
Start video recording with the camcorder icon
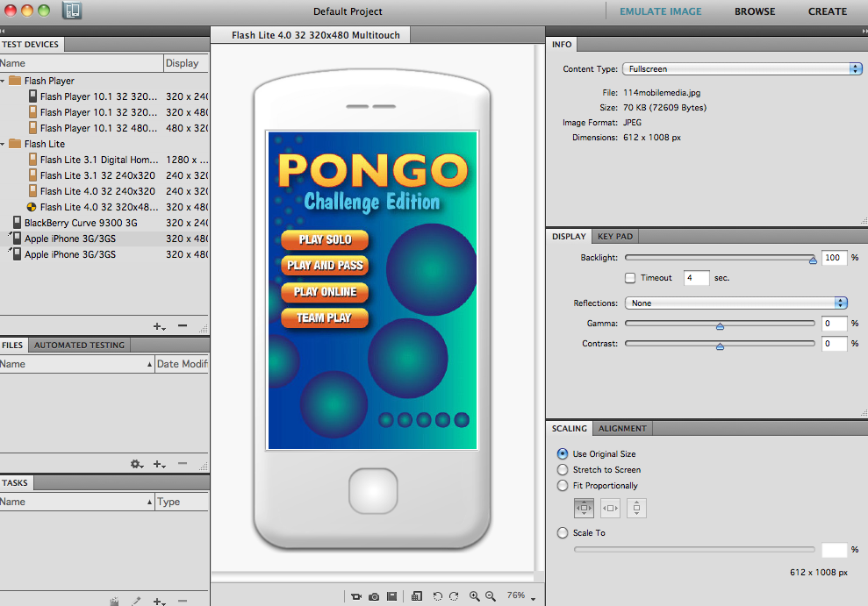(356, 596)
